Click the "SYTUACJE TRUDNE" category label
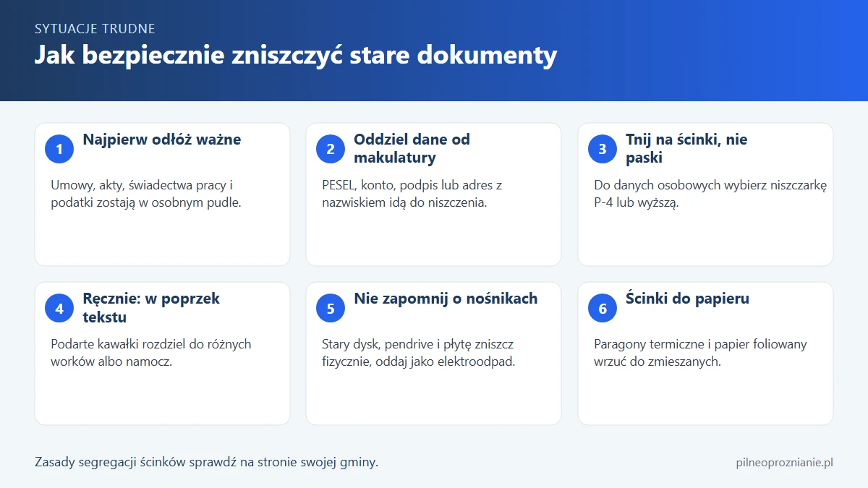Image resolution: width=868 pixels, height=488 pixels. tap(95, 29)
